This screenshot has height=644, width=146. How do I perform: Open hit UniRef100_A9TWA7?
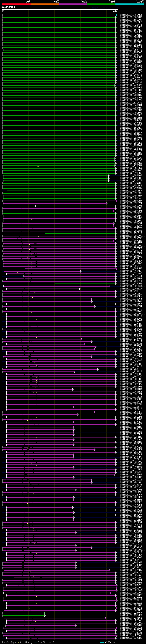[131, 196]
